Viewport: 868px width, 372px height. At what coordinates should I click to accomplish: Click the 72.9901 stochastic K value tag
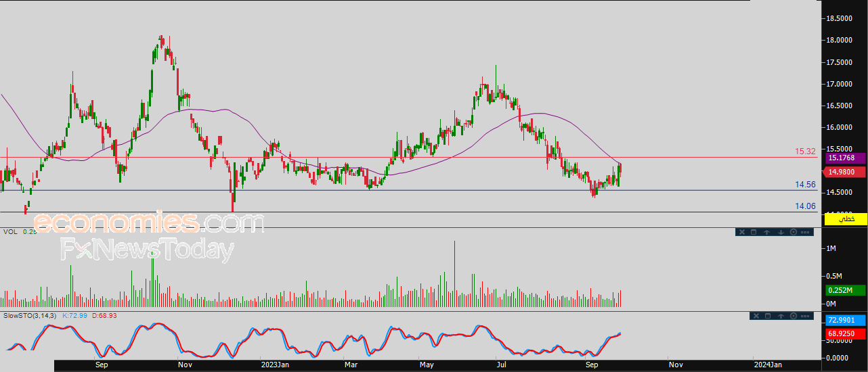click(846, 319)
